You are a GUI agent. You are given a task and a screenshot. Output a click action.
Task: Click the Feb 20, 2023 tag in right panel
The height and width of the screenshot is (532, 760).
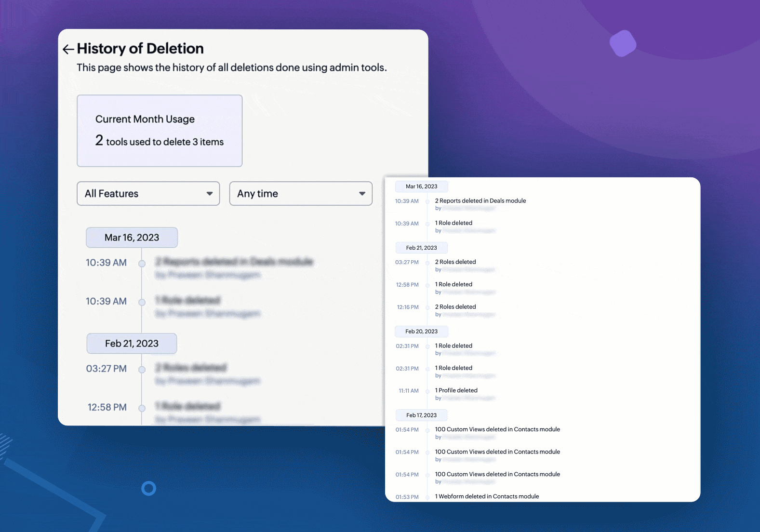point(422,332)
